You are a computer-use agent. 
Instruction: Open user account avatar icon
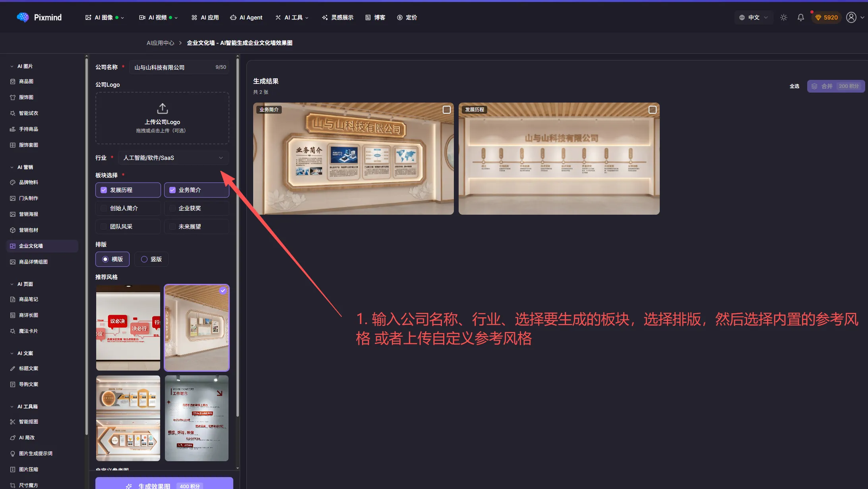851,17
